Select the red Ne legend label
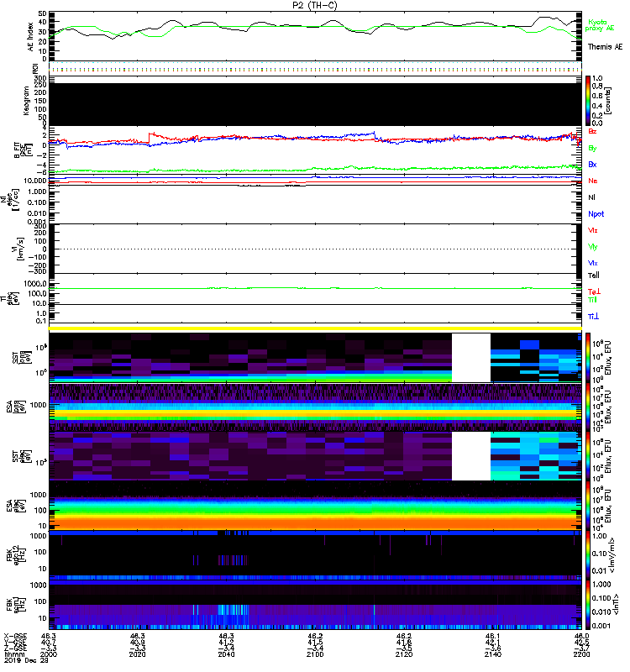This screenshot has width=630, height=672. coord(592,181)
